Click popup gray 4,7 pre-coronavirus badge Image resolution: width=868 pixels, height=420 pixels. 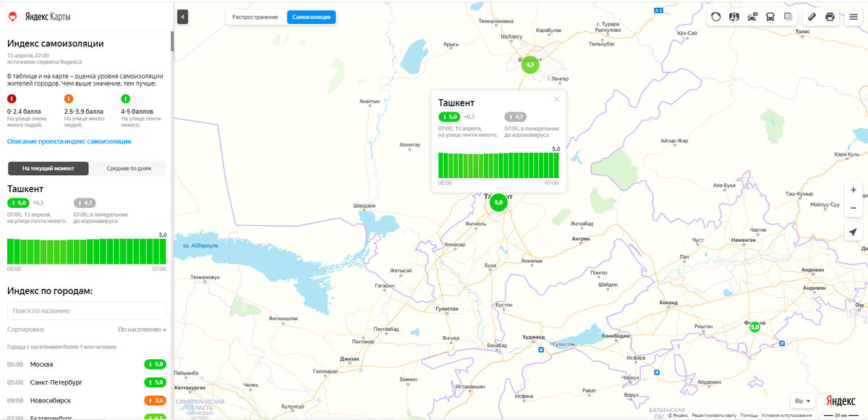[515, 117]
